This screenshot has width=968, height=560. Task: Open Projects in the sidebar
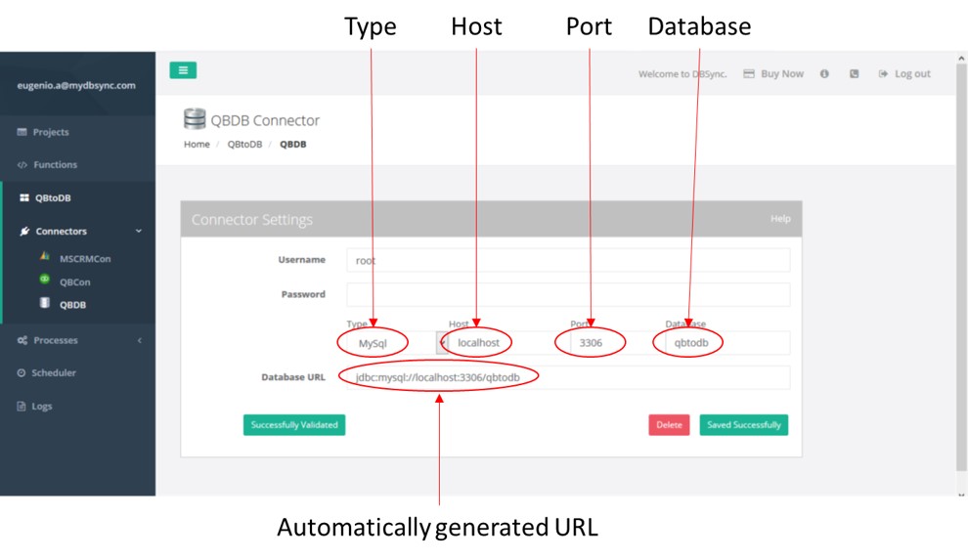(x=51, y=133)
